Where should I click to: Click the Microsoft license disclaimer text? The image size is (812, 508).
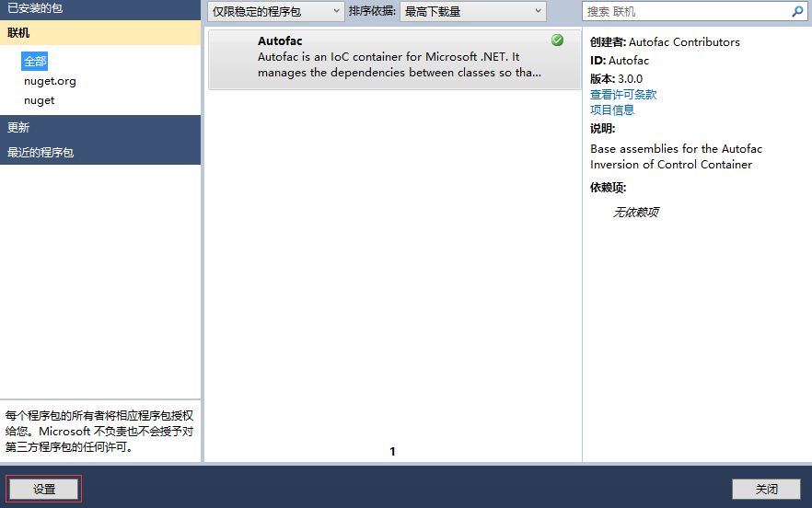[x=99, y=431]
